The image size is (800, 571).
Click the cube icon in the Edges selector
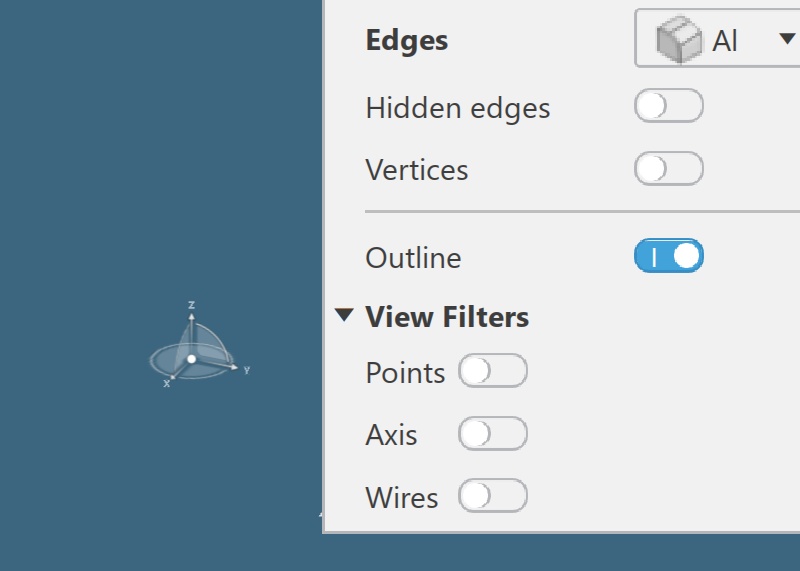(x=677, y=41)
